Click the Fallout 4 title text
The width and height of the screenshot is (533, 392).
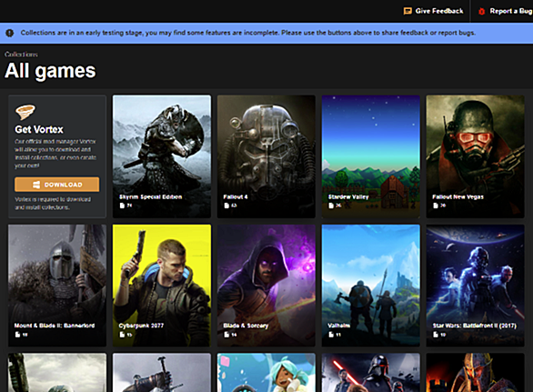(x=236, y=196)
